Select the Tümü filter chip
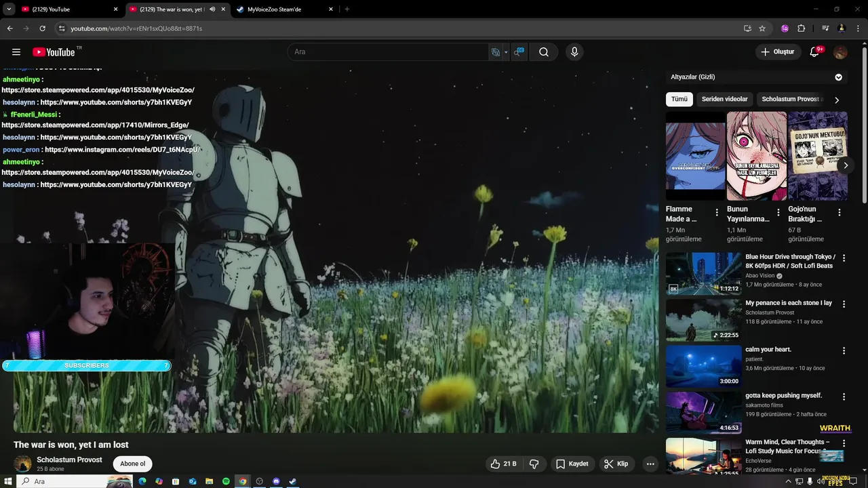 [679, 99]
